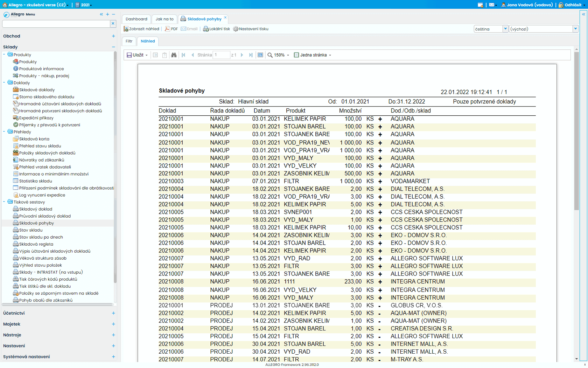The width and height of the screenshot is (588, 368).
Task: Open the Dashboard tab
Action: [136, 19]
